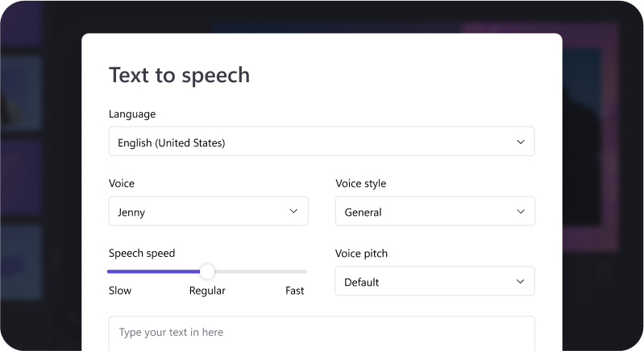Open the General voice style dropdown

[x=434, y=212]
